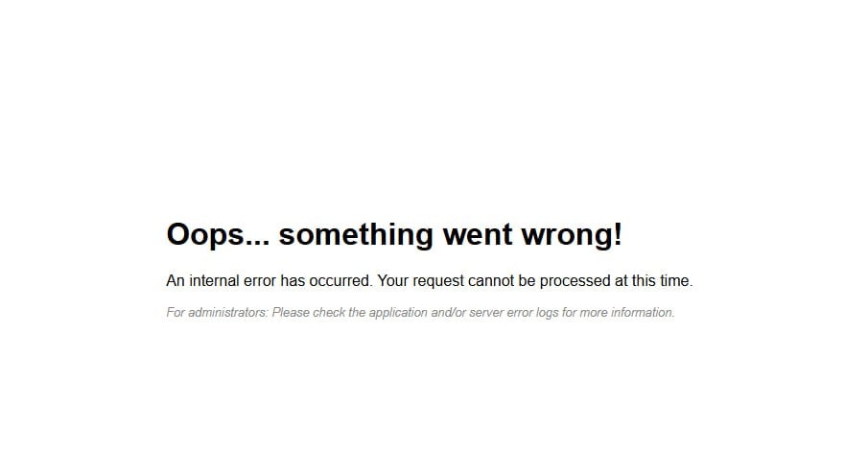
Task: Click the word 'wrong!' in heading
Action: click(572, 235)
